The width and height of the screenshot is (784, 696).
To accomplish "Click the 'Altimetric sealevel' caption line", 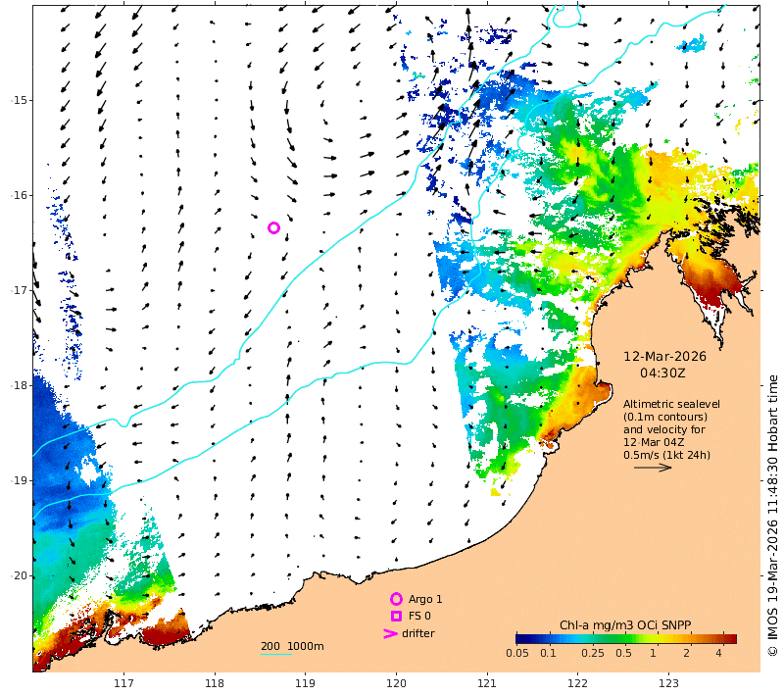I will (671, 404).
